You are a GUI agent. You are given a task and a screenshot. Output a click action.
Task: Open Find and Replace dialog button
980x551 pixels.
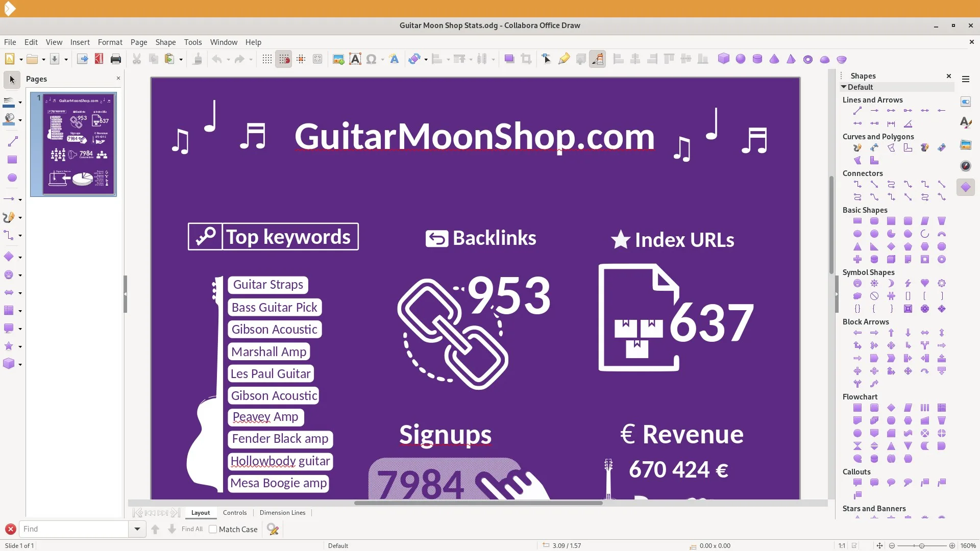coord(273,529)
